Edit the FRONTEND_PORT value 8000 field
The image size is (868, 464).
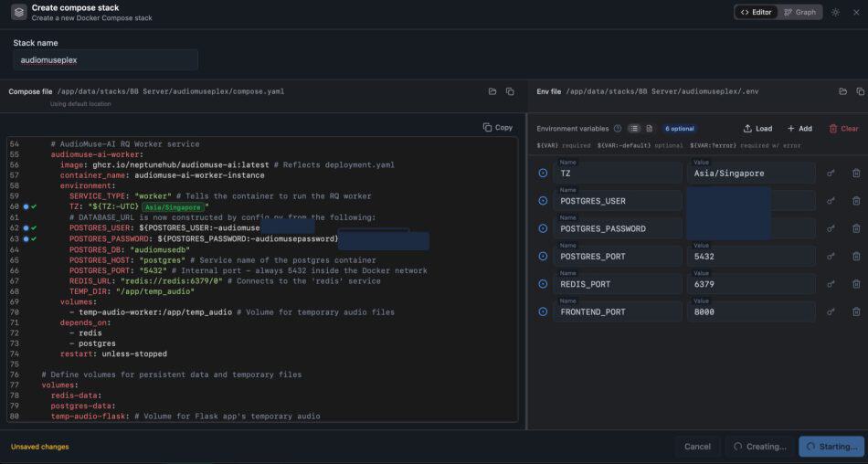click(x=751, y=311)
